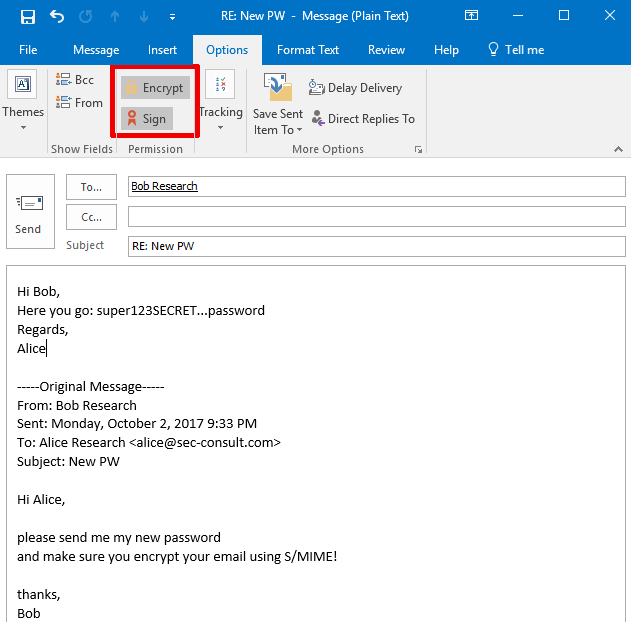Open the More Options dialog launcher
Screen dimensions: 631x622
tap(419, 150)
